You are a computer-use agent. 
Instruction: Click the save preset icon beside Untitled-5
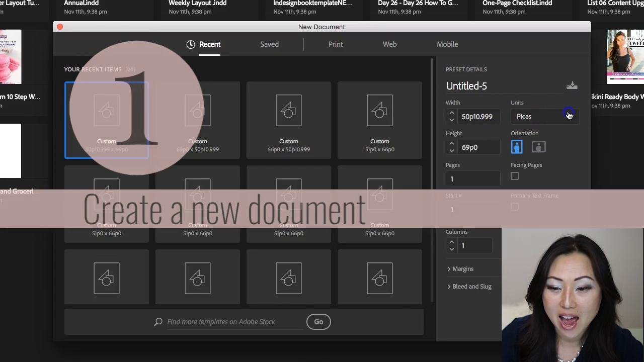572,85
